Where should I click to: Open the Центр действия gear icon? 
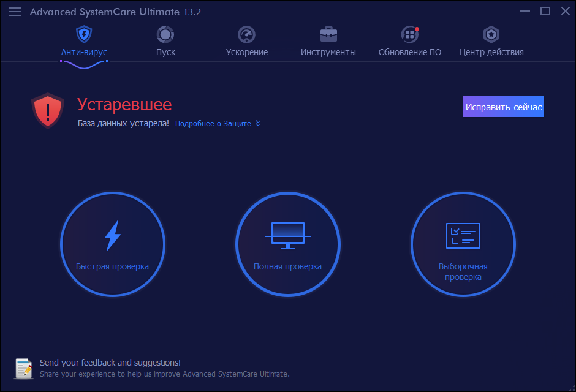[x=491, y=36]
